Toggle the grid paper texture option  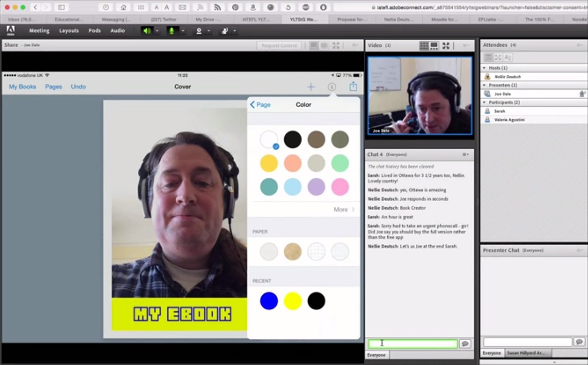coord(316,251)
